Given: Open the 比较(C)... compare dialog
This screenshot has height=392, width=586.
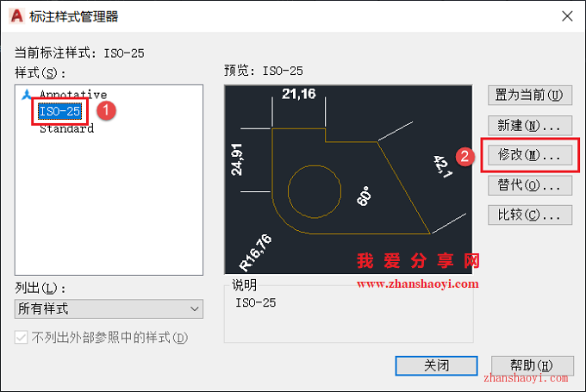Looking at the screenshot, I should (x=530, y=215).
